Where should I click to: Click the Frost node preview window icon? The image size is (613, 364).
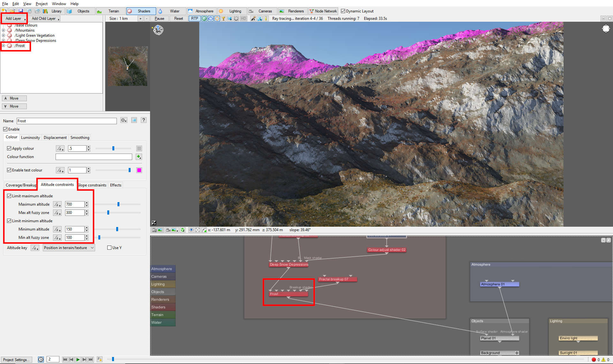[134, 120]
